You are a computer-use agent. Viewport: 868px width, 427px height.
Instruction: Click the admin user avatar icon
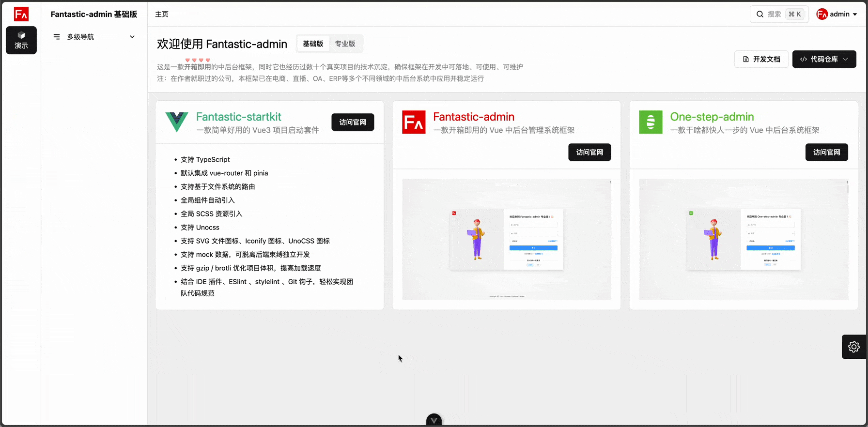point(821,14)
